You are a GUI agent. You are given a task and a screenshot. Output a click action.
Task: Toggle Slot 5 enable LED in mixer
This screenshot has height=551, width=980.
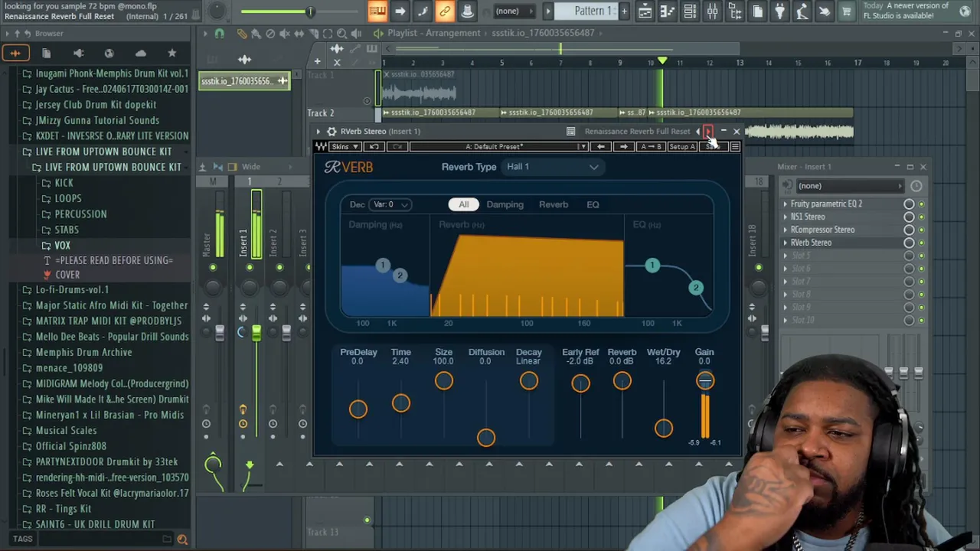tap(921, 256)
